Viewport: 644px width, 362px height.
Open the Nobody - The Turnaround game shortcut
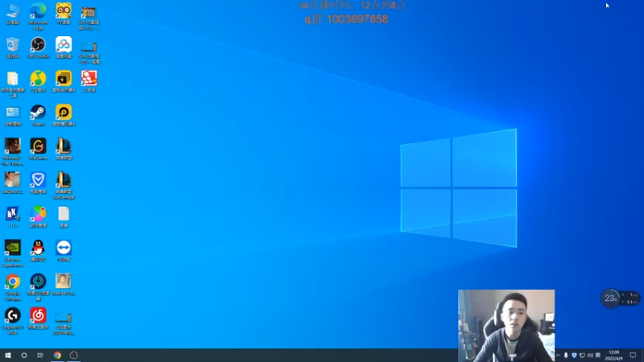click(x=13, y=152)
